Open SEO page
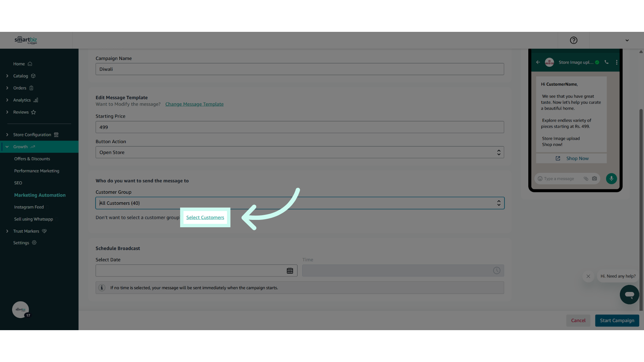 pos(18,183)
